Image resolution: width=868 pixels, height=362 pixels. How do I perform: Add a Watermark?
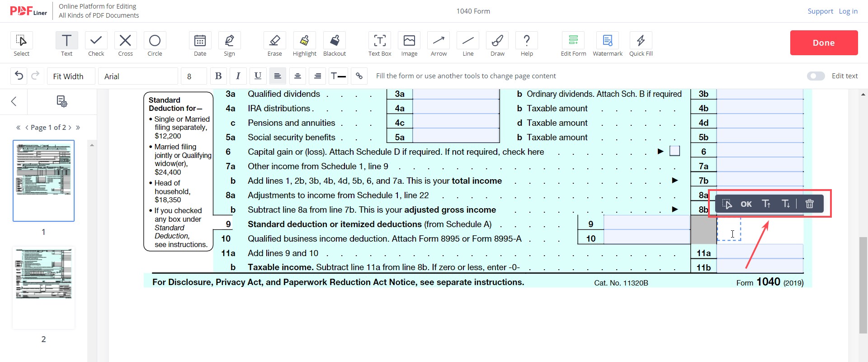pyautogui.click(x=608, y=44)
